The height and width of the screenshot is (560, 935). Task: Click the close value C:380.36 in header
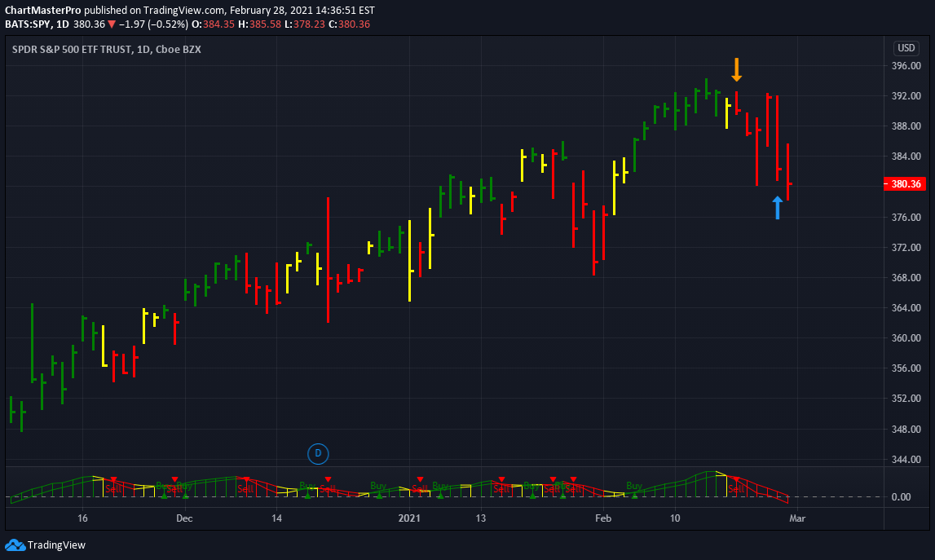(349, 24)
